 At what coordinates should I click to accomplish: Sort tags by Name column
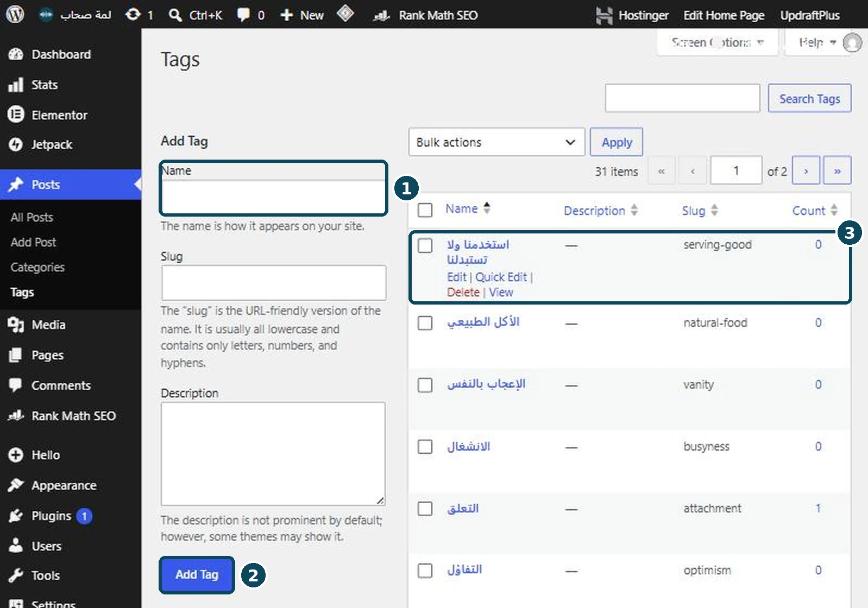pos(468,208)
